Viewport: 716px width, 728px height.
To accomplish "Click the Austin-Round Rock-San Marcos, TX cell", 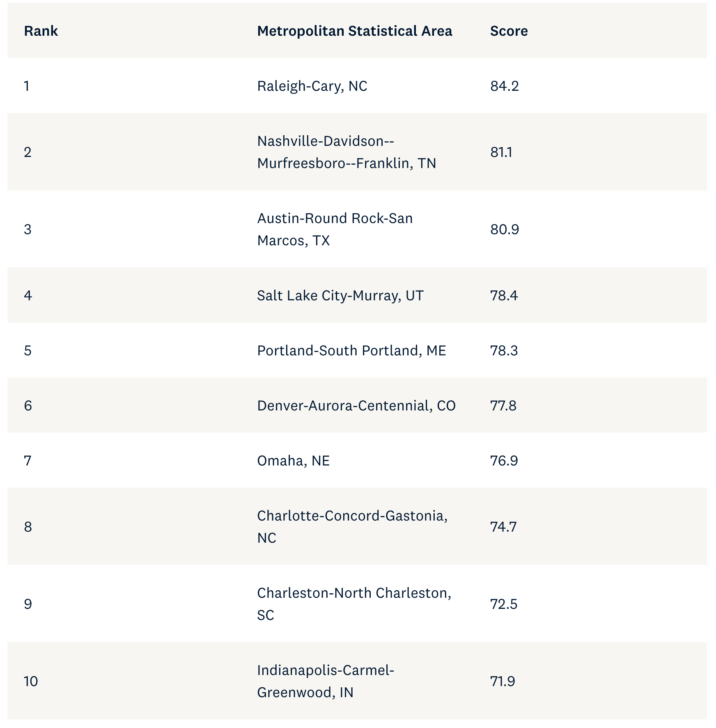I will [x=335, y=229].
